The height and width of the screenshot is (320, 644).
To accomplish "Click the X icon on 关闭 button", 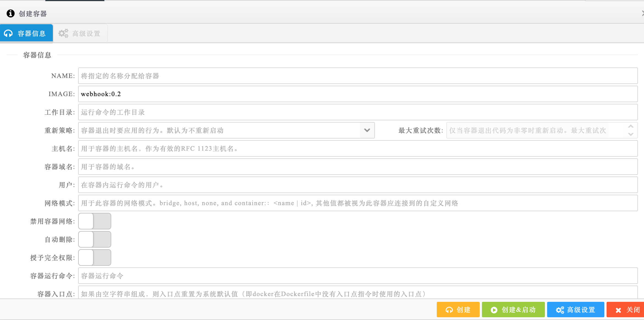I will (x=618, y=310).
